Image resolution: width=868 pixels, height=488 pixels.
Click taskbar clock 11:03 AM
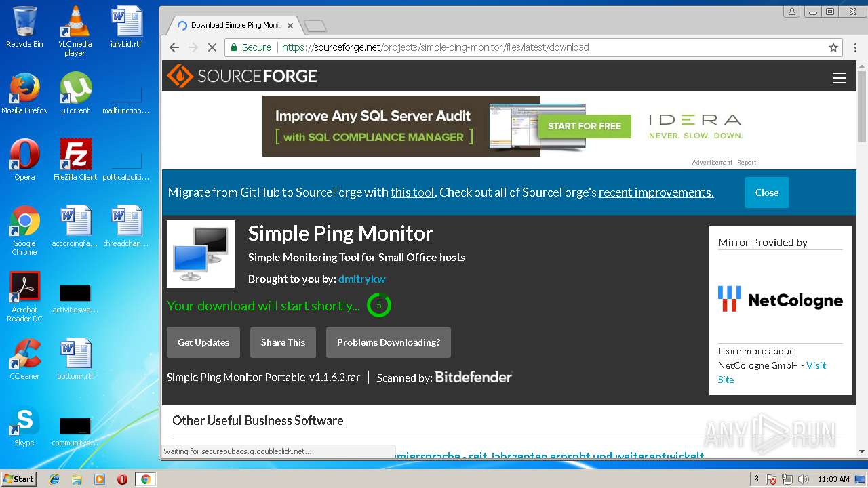pyautogui.click(x=833, y=479)
